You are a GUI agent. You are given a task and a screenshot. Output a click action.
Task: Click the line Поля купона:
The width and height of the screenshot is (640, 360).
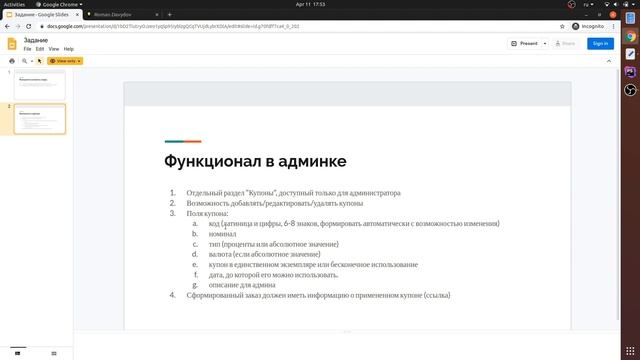207,213
